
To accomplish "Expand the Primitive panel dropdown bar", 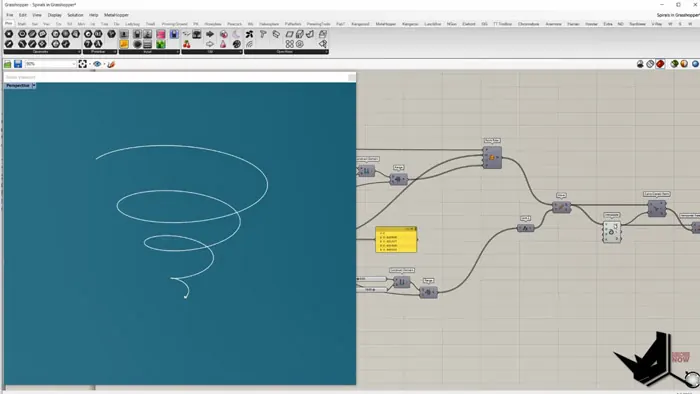I will [x=100, y=52].
